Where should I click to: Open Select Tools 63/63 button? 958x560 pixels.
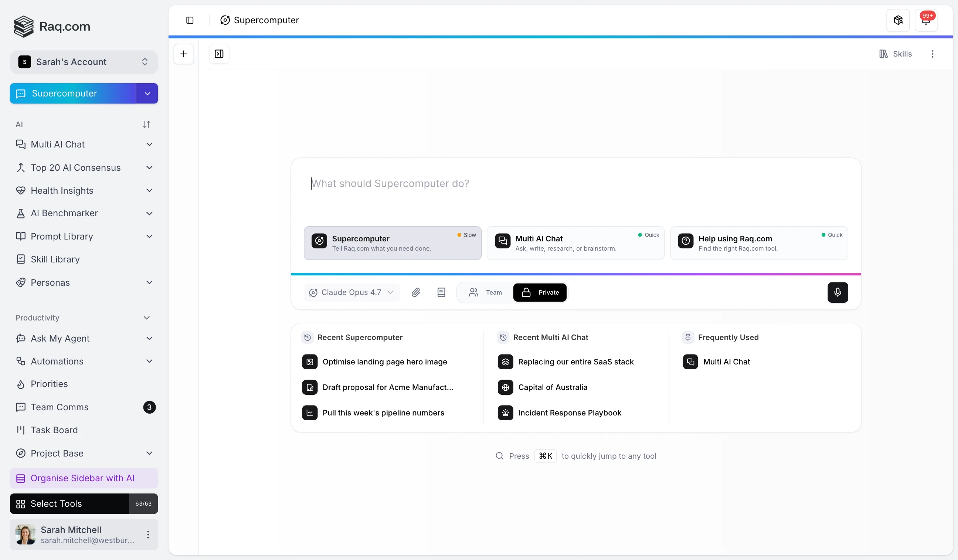(x=84, y=504)
